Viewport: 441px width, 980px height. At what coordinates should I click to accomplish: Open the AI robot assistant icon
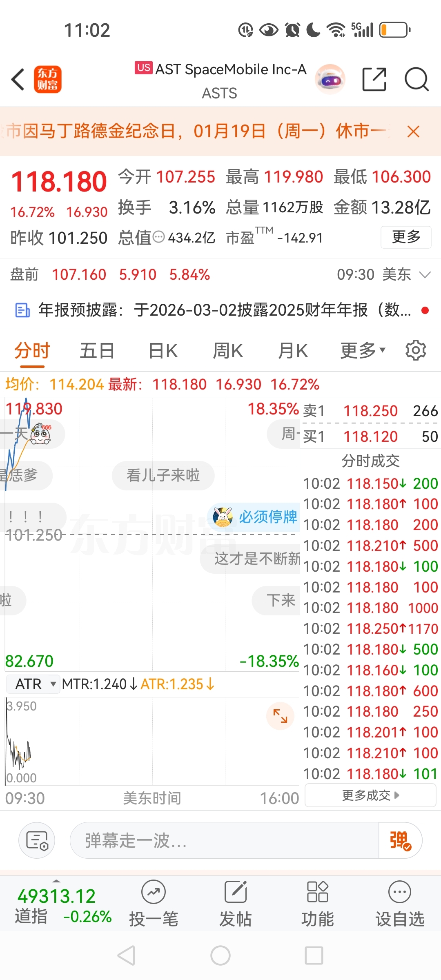tap(330, 79)
